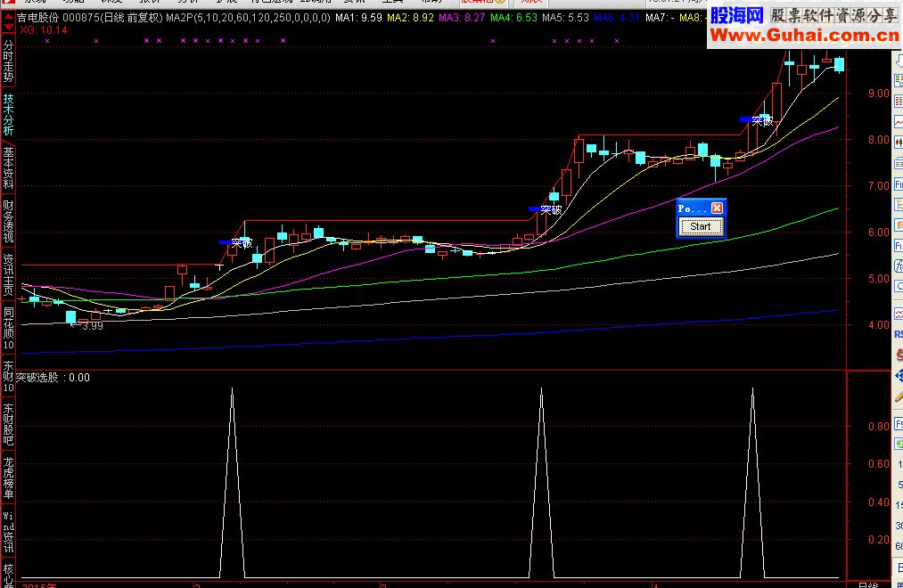Open the 同花顺10 side tab
The width and height of the screenshot is (903, 588).
click(x=8, y=328)
